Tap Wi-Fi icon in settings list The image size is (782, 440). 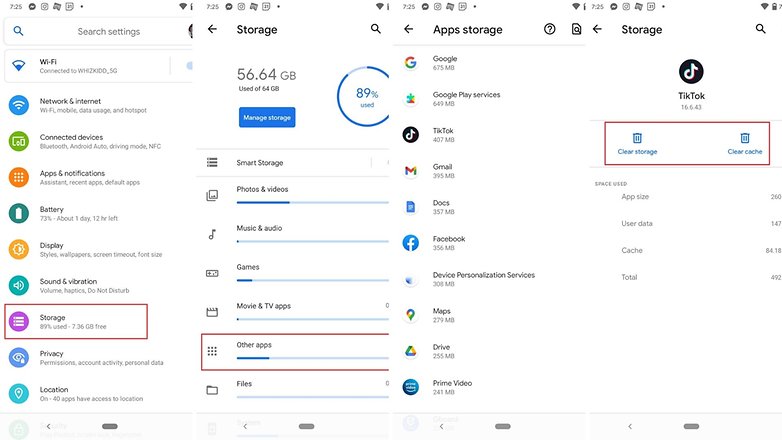[18, 66]
